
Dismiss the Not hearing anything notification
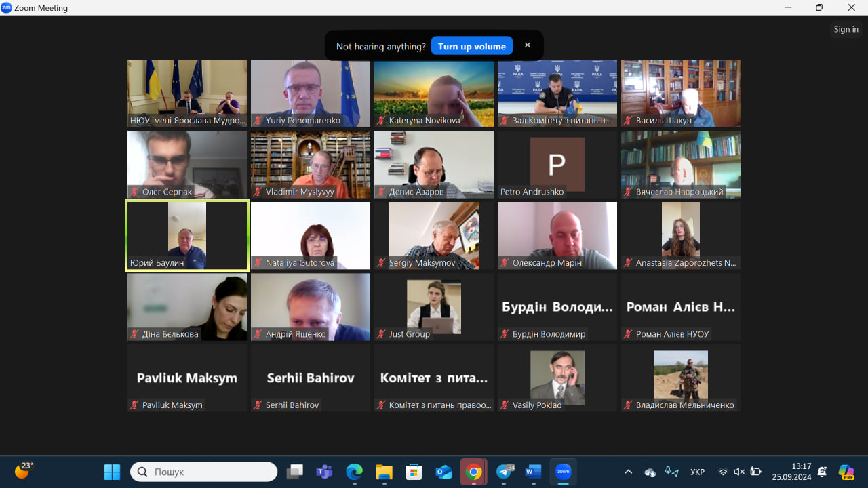(528, 45)
